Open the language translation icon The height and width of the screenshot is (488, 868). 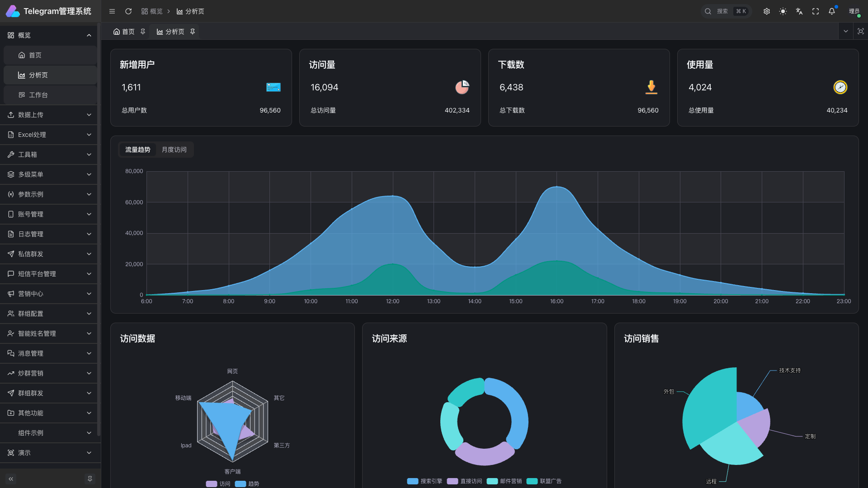pos(799,11)
